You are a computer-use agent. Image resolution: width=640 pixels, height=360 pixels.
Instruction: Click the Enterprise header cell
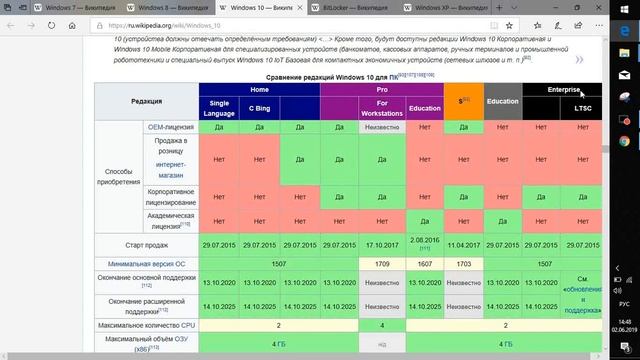pyautogui.click(x=562, y=89)
